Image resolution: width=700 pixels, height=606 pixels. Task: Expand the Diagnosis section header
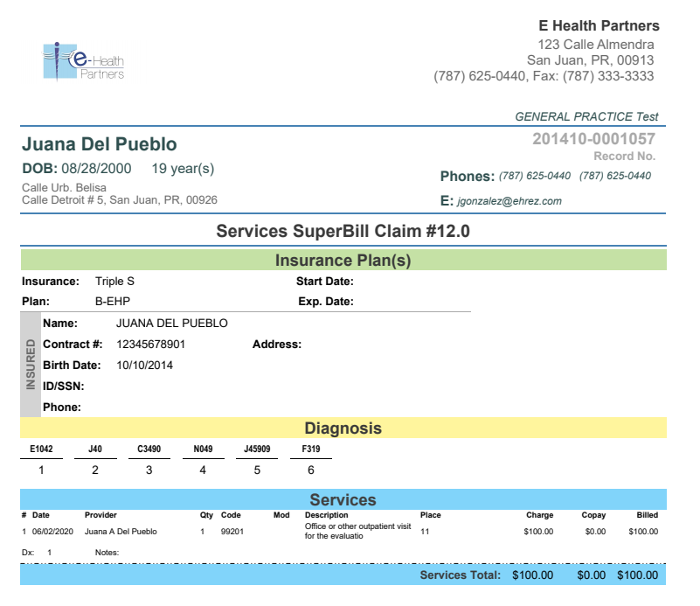coord(343,428)
